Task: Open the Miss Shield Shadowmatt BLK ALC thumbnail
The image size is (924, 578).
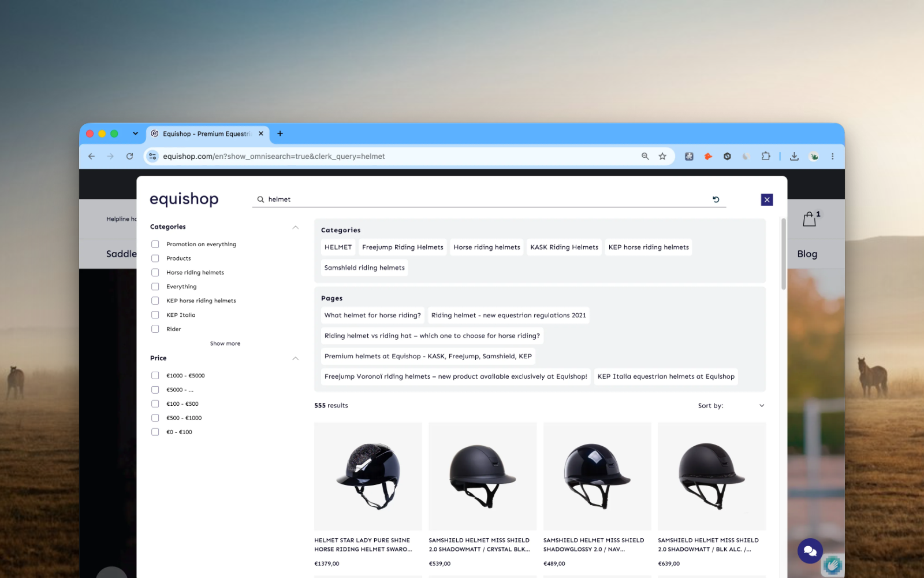Action: (x=712, y=476)
